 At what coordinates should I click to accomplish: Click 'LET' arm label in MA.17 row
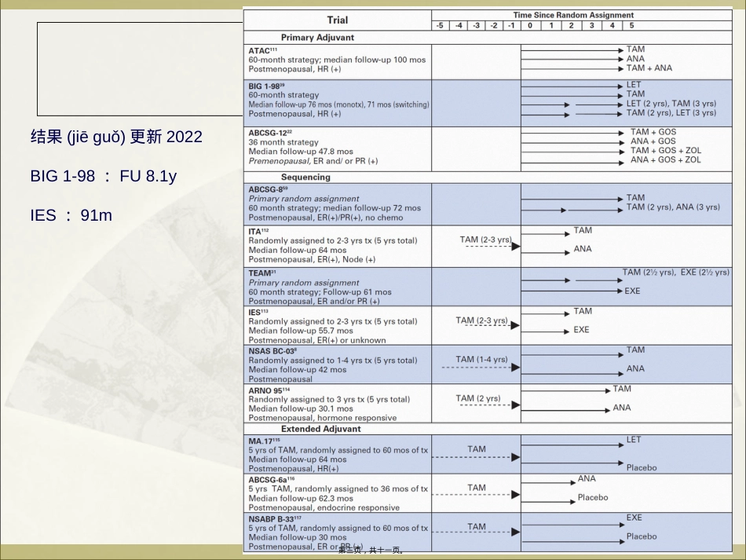tap(633, 440)
